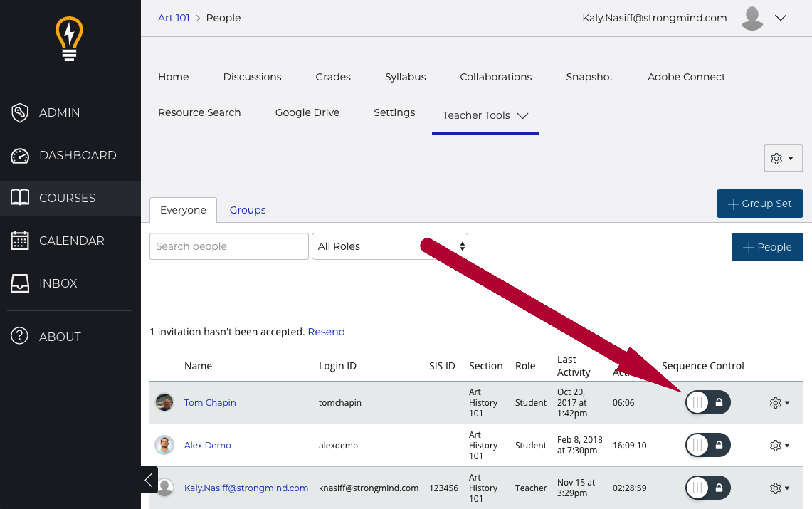The height and width of the screenshot is (509, 812).
Task: Open Admin via the shield icon
Action: pos(20,112)
